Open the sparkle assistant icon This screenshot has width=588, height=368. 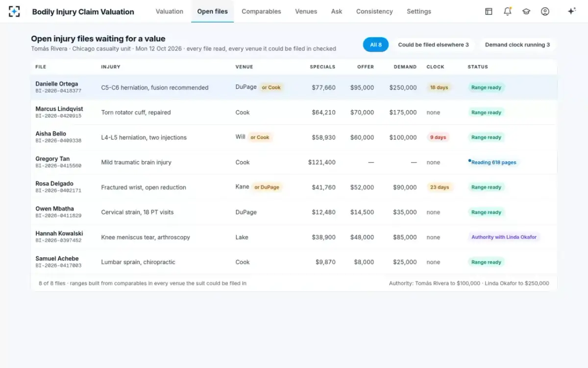coord(571,11)
